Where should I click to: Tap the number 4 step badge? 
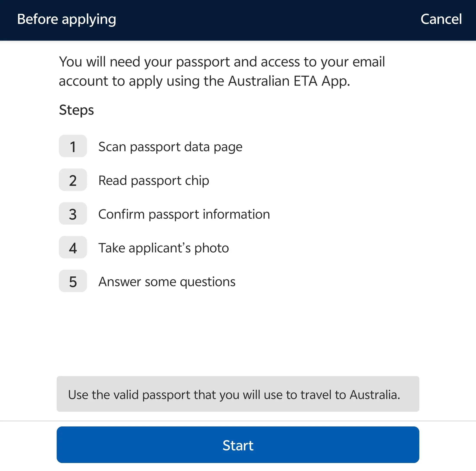tap(73, 247)
